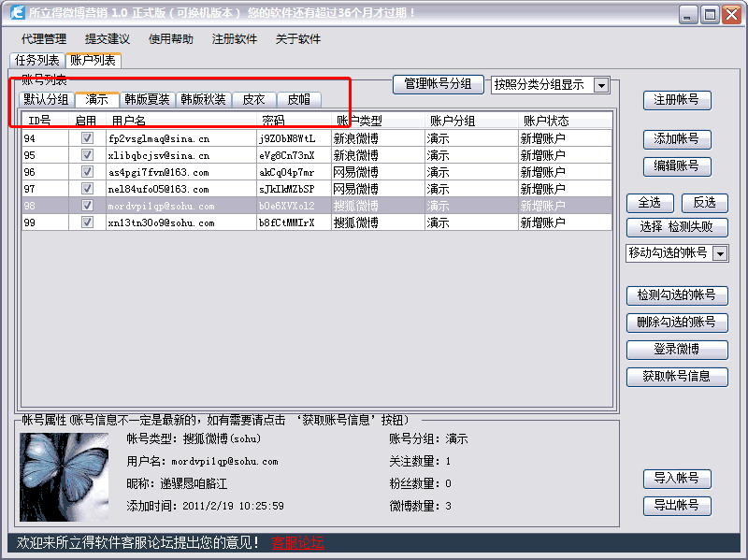
Task: Disable the checkbox for account ID 94
Action: click(87, 137)
